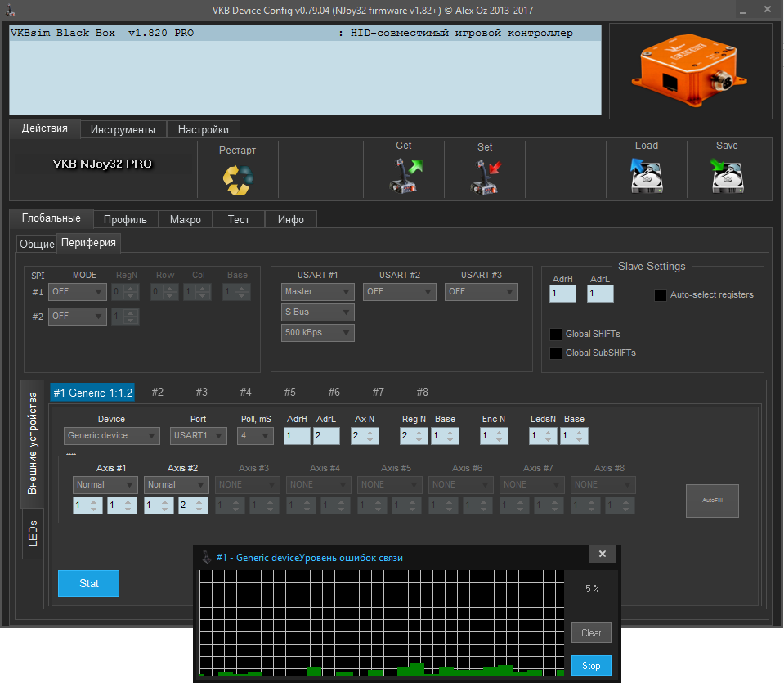Viewport: 784px width, 683px height.
Task: Open SPI #2 MODE dropdown
Action: click(x=78, y=317)
